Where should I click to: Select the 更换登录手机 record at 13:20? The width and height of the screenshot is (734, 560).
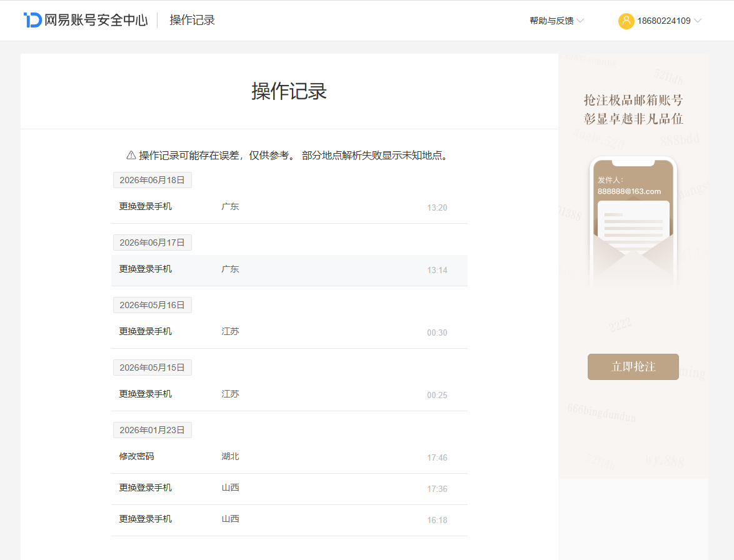tap(289, 207)
